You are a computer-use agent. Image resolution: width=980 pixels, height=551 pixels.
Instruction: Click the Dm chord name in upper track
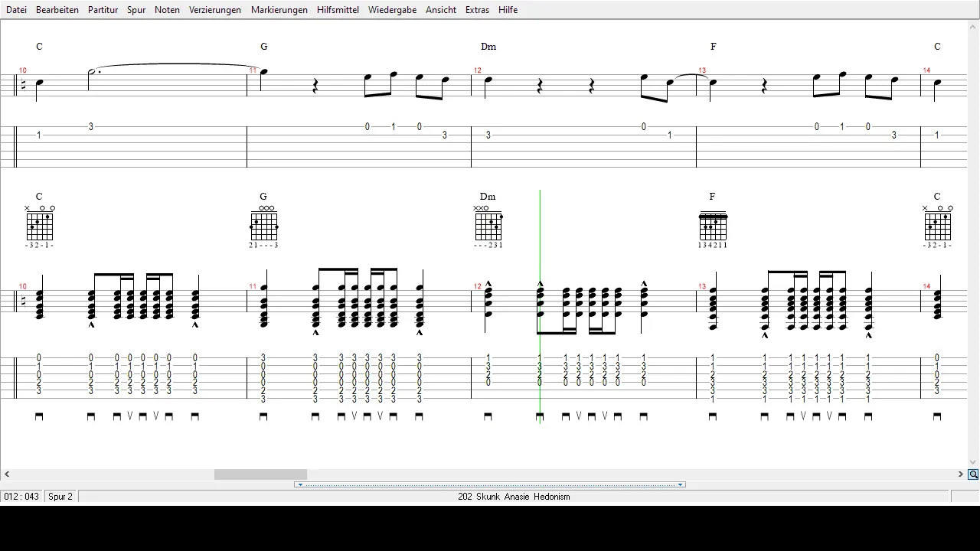488,47
